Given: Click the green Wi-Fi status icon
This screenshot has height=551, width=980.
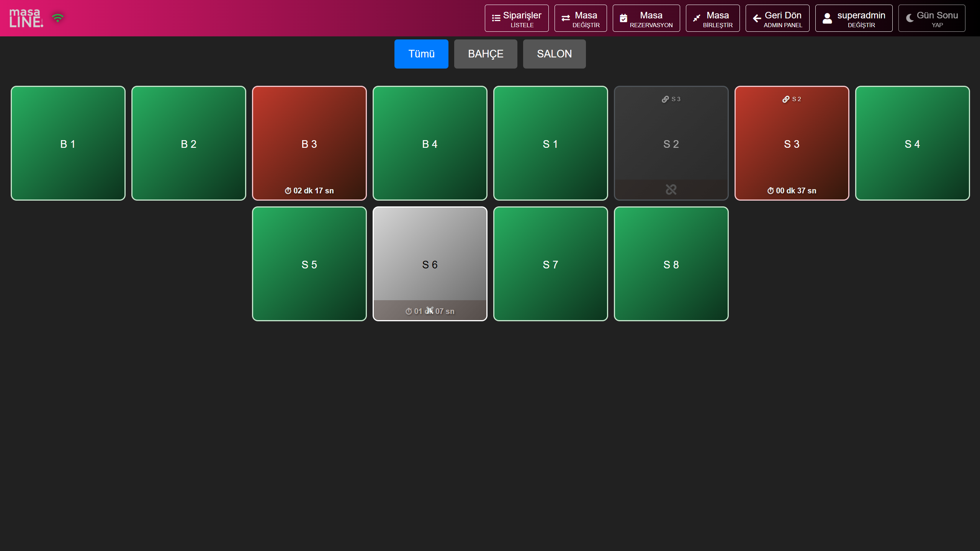Looking at the screenshot, I should click(x=58, y=18).
